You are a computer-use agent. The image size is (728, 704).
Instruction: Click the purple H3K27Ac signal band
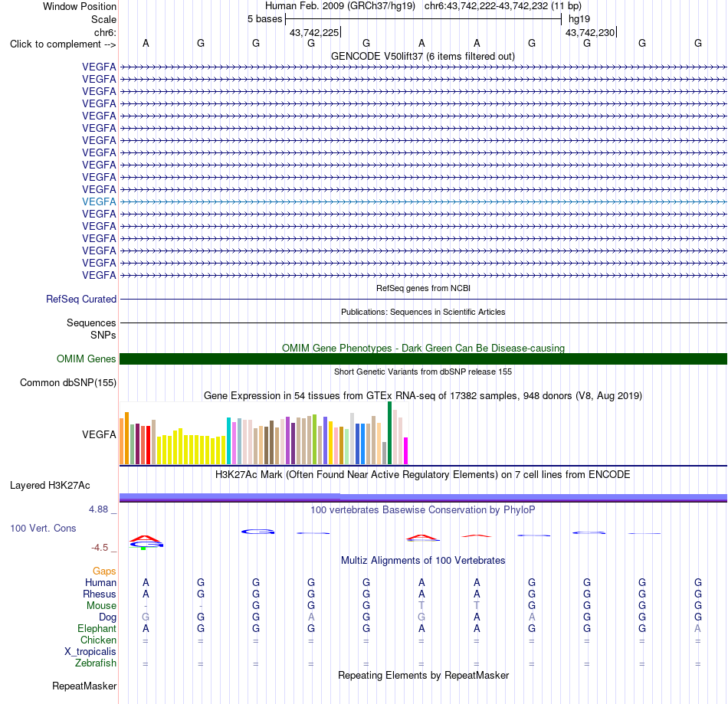click(x=423, y=497)
